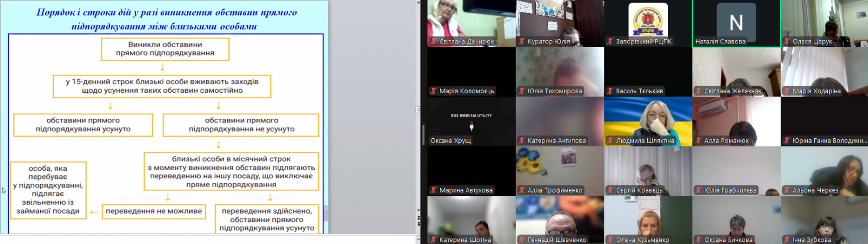Screen dimensions: 868x244
Task: Click the muted mic icon of Людмила Шляхтіна
Action: tap(610, 140)
